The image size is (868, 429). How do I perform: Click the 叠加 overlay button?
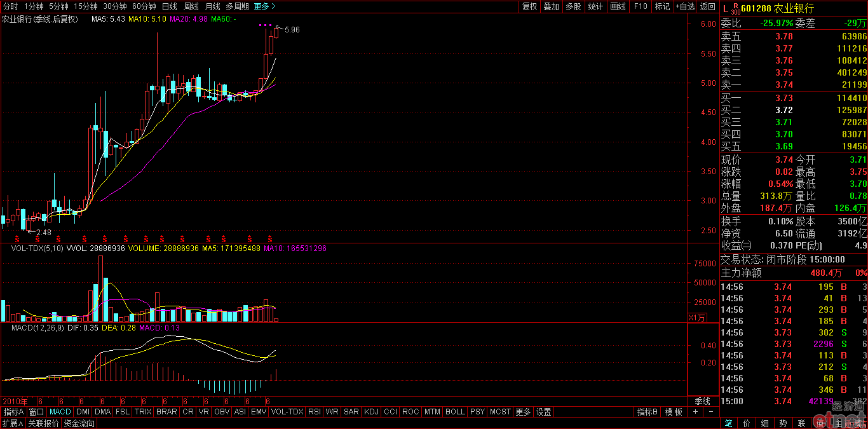tap(552, 6)
